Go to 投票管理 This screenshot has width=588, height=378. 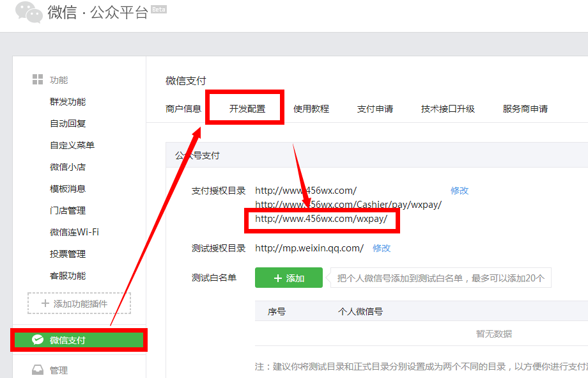68,254
